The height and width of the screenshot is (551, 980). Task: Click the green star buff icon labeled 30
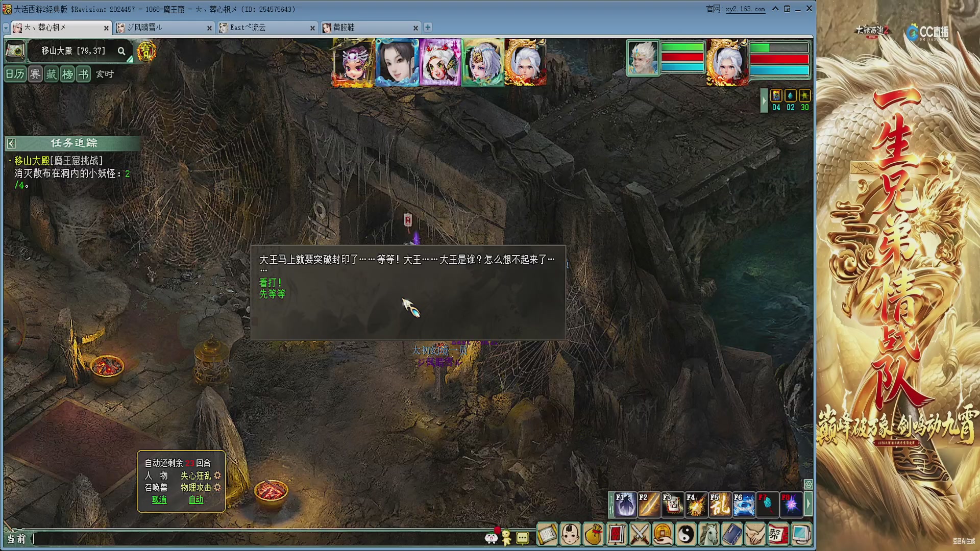click(805, 96)
